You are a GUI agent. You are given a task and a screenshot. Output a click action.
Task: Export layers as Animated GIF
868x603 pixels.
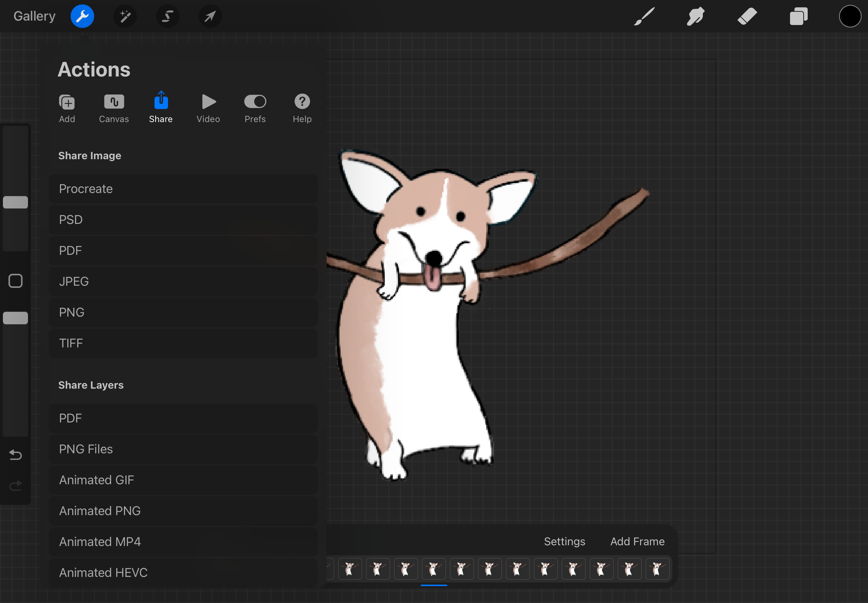point(183,480)
